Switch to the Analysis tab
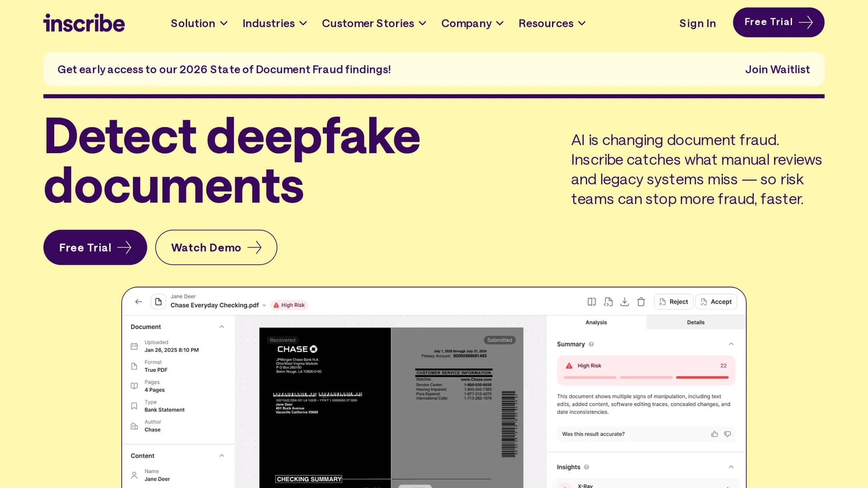The height and width of the screenshot is (488, 868). [x=596, y=322]
